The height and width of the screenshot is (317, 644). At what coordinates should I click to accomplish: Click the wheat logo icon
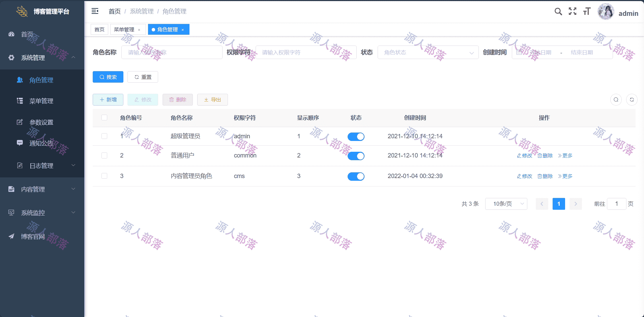click(x=22, y=11)
